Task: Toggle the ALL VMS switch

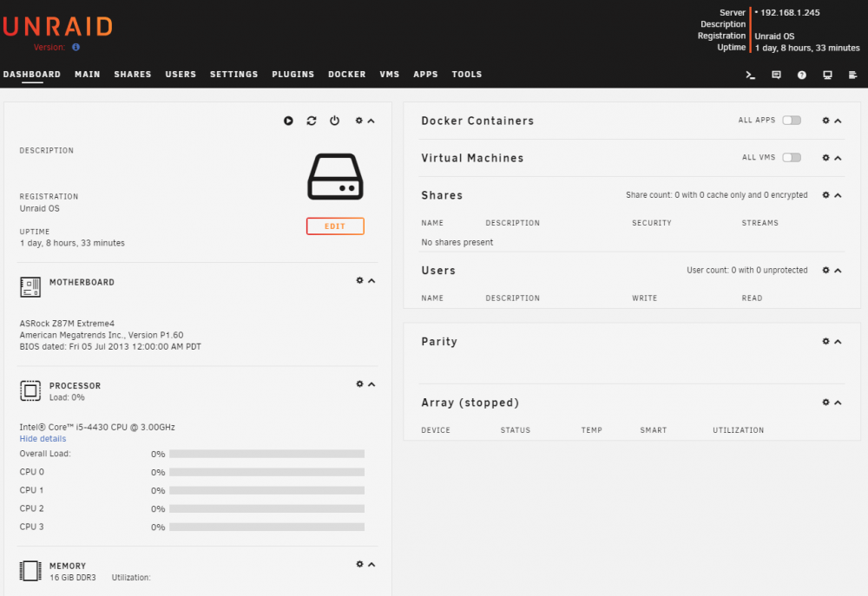Action: pos(792,158)
